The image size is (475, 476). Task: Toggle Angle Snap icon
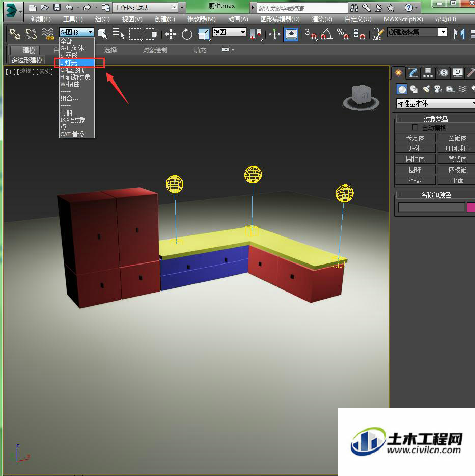[x=327, y=34]
